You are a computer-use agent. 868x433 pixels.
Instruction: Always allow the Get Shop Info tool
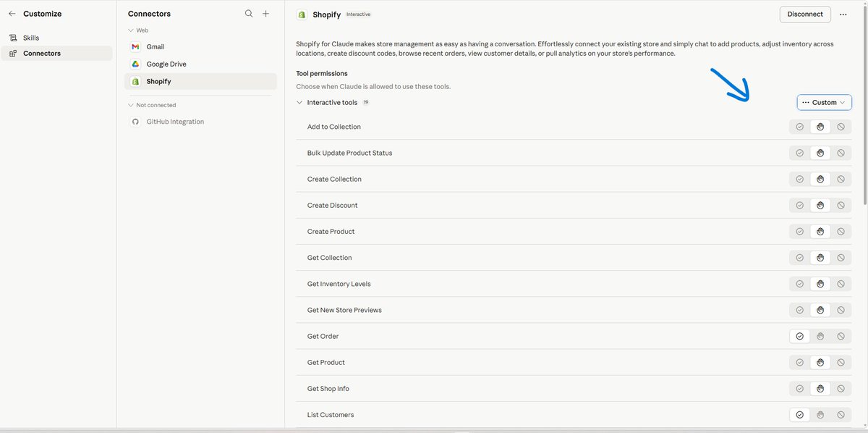click(799, 389)
